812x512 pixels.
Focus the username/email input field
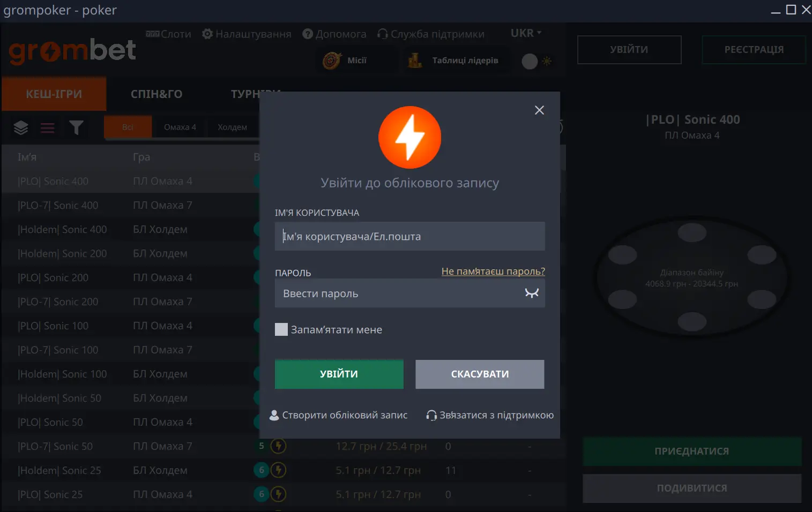pyautogui.click(x=410, y=236)
